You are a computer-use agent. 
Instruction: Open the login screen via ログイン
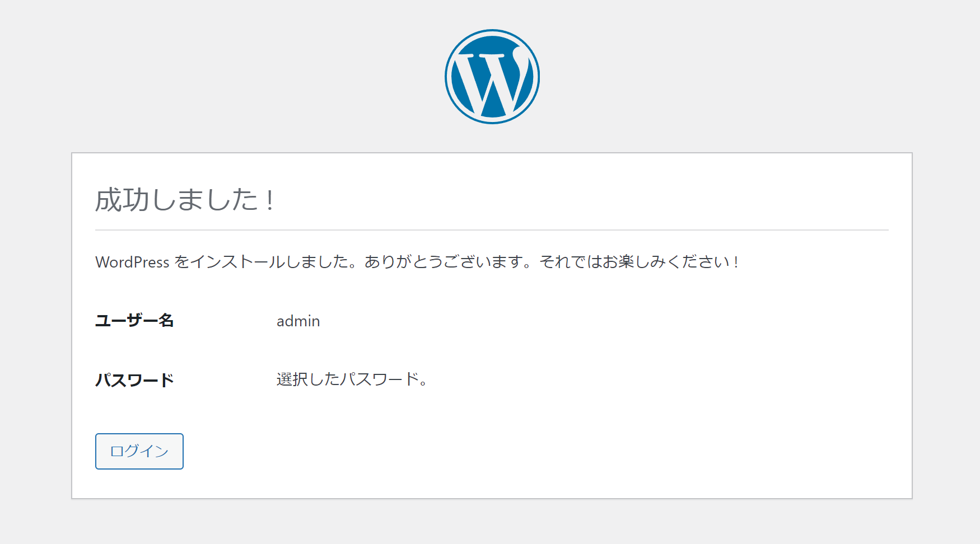(x=139, y=451)
